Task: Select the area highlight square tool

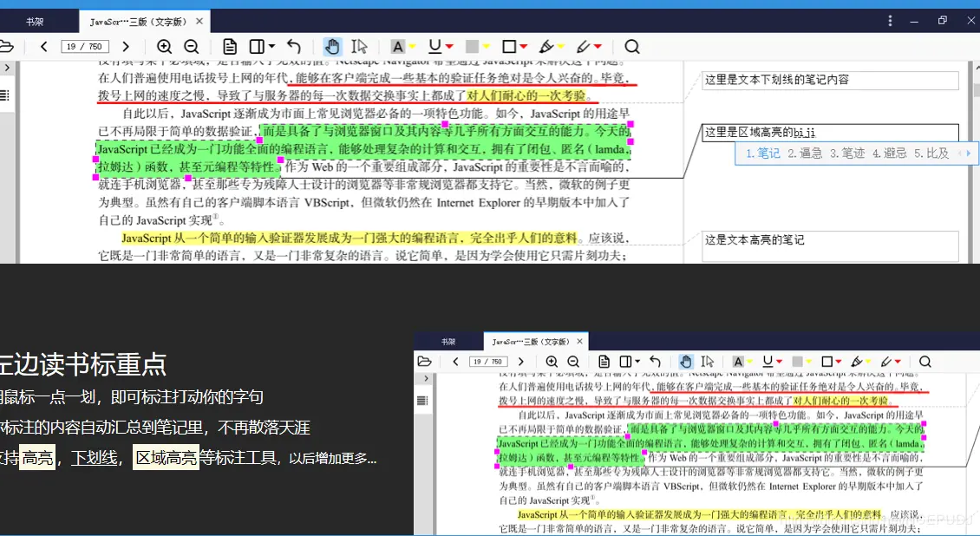Action: point(510,47)
